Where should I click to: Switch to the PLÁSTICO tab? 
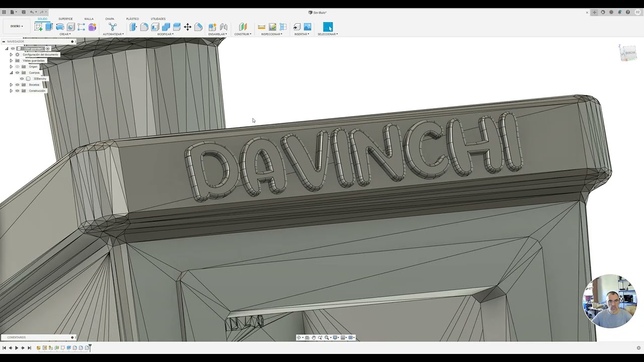(x=132, y=19)
